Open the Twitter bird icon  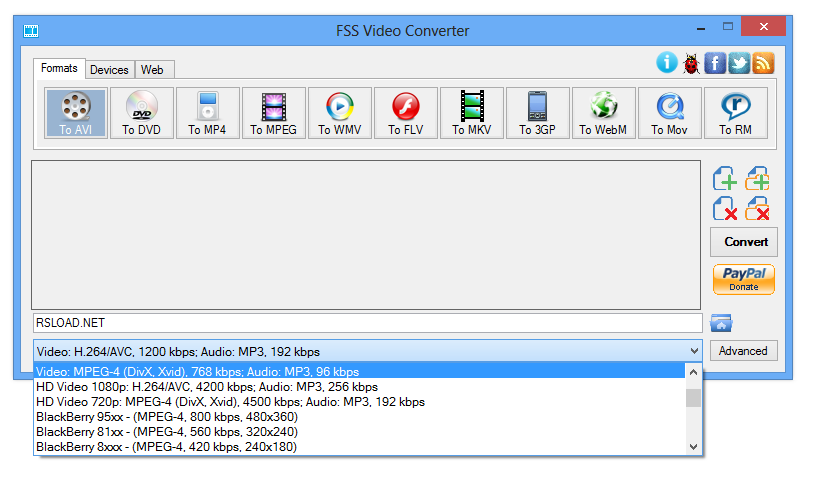pos(739,63)
